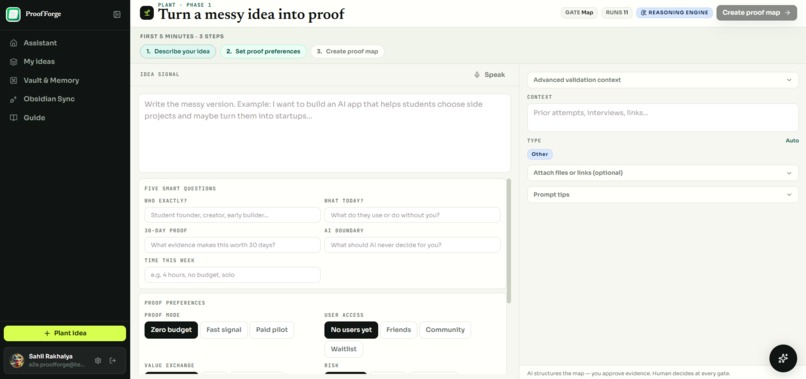The image size is (806, 379).
Task: Click the messy idea text area
Action: point(324,133)
